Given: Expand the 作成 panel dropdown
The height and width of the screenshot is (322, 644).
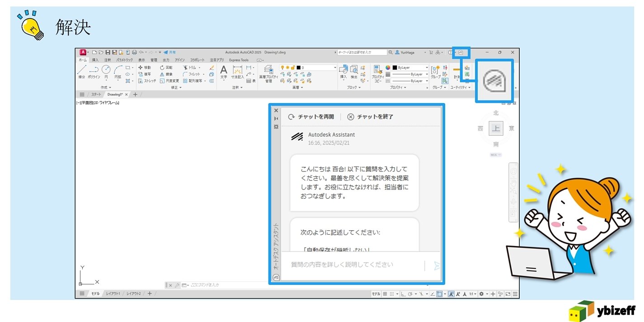Looking at the screenshot, I should pyautogui.click(x=106, y=87).
